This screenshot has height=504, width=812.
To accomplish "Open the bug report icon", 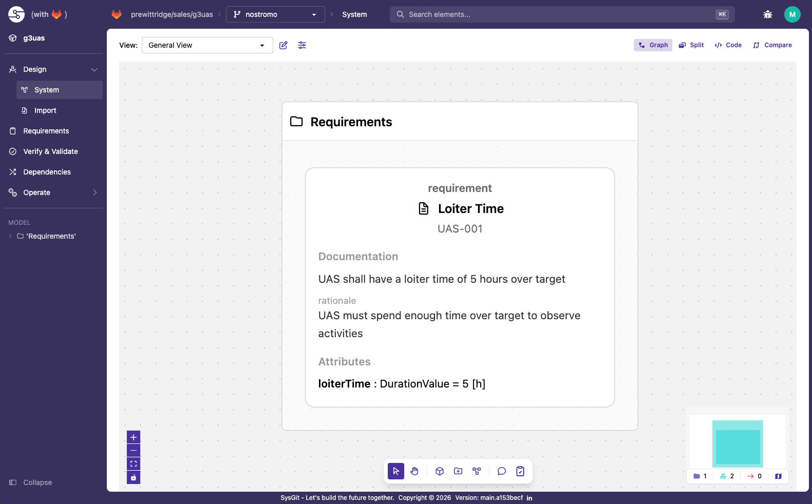I will [x=768, y=14].
